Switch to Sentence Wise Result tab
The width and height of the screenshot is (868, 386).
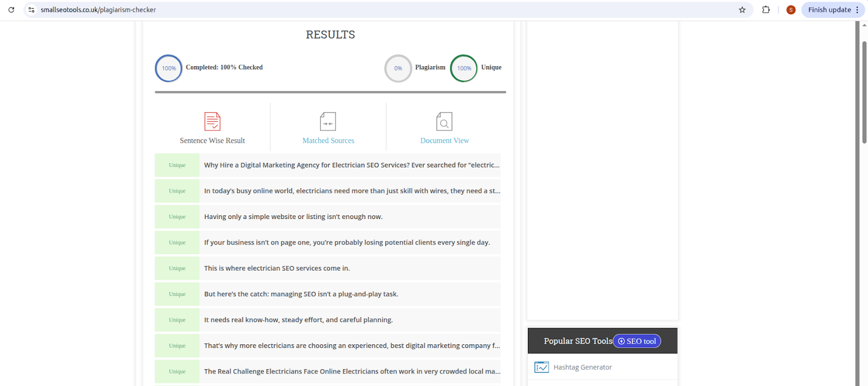212,140
